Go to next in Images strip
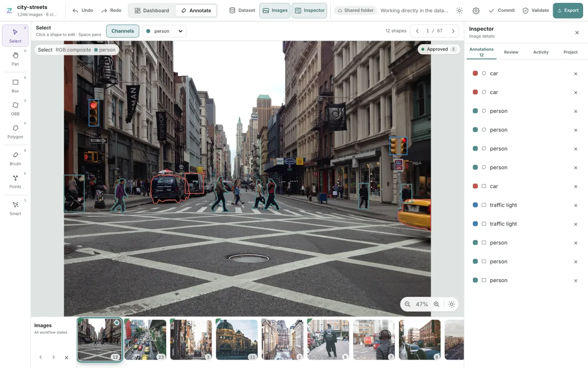This screenshot has width=588, height=368. click(53, 357)
